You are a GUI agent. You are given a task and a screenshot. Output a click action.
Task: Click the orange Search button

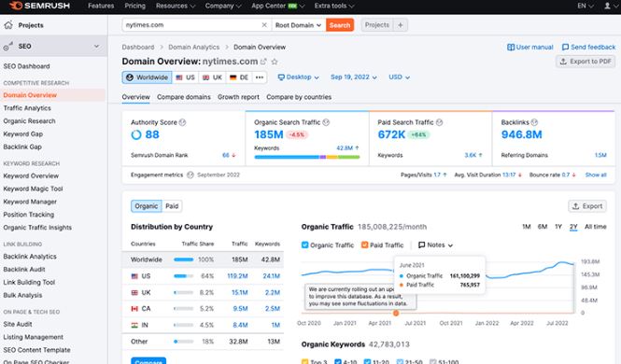pos(340,25)
